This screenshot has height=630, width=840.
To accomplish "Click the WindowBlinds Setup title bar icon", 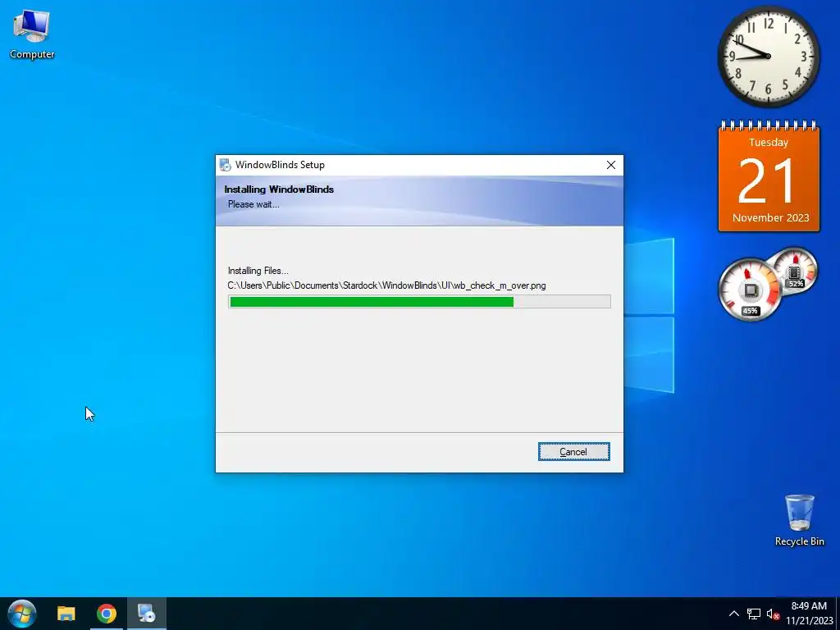I will 225,165.
